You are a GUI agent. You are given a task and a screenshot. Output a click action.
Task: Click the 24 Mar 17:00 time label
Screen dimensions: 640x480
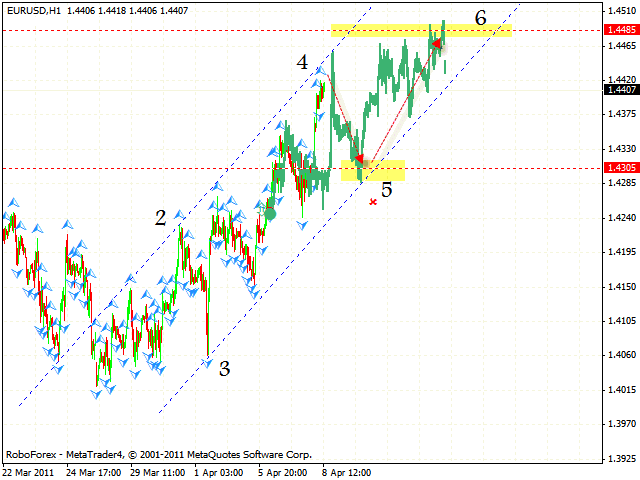pyautogui.click(x=93, y=473)
